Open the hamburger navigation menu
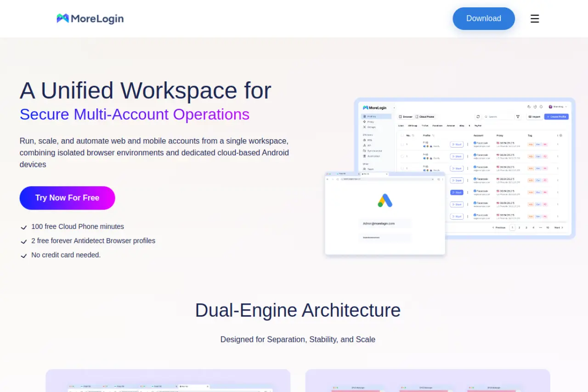Viewport: 588px width, 392px height. point(535,18)
